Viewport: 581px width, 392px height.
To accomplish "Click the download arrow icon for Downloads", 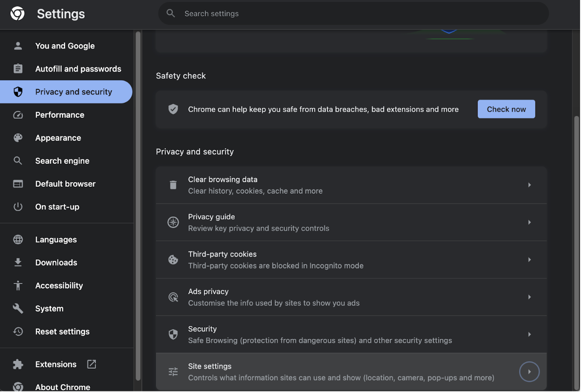I will pos(18,262).
